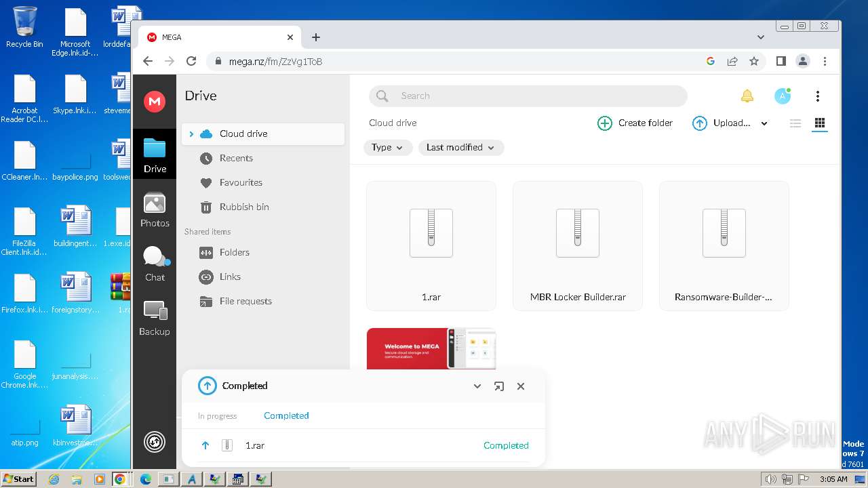Click the 1.rar completed transfer row
The width and height of the screenshot is (868, 488).
coord(363,445)
